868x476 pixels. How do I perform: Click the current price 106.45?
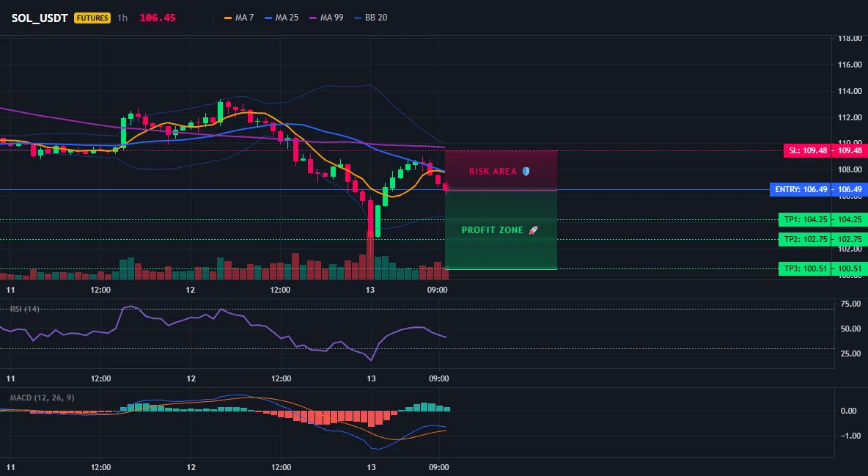[x=158, y=18]
